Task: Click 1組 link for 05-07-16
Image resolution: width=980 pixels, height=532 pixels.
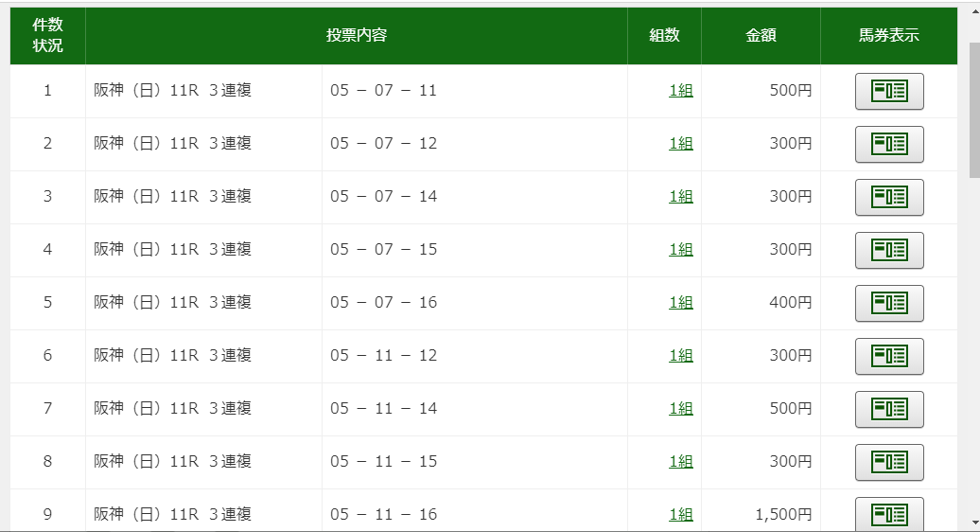Action: coord(681,303)
